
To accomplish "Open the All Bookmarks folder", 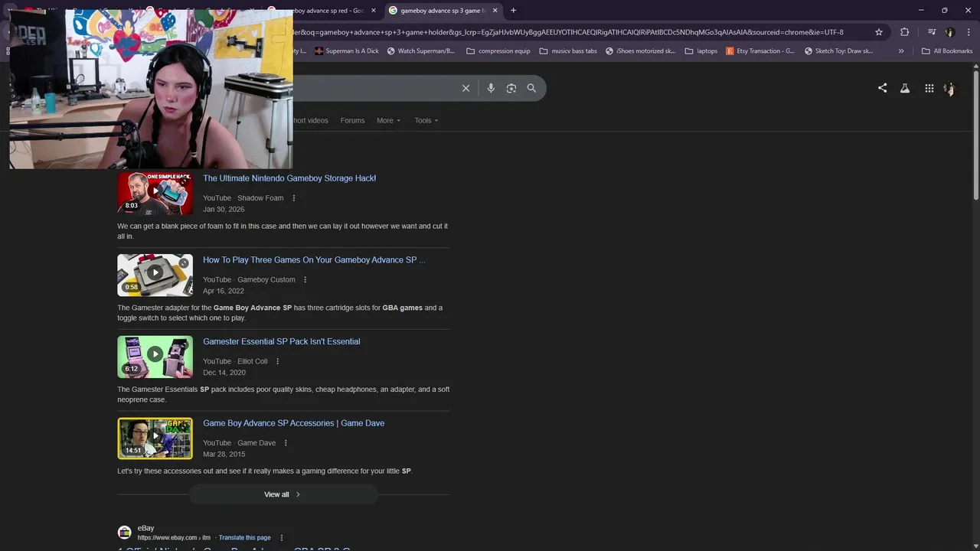I will click(947, 51).
